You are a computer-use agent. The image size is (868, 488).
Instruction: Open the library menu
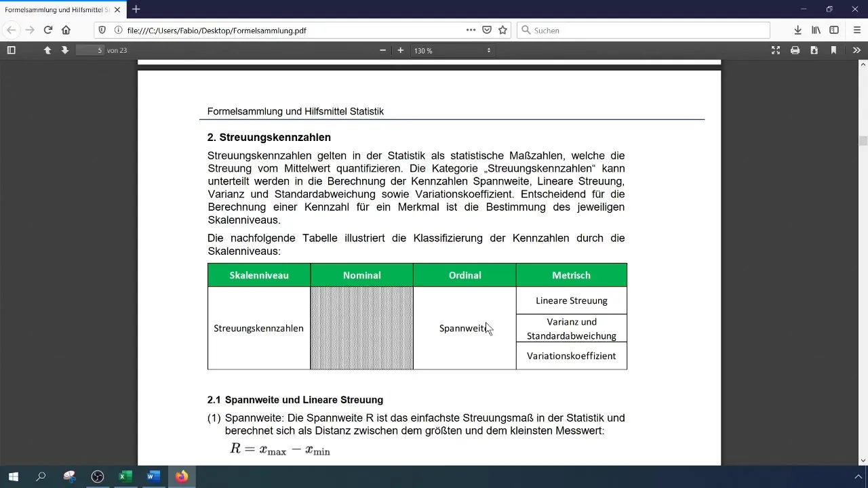coord(816,30)
